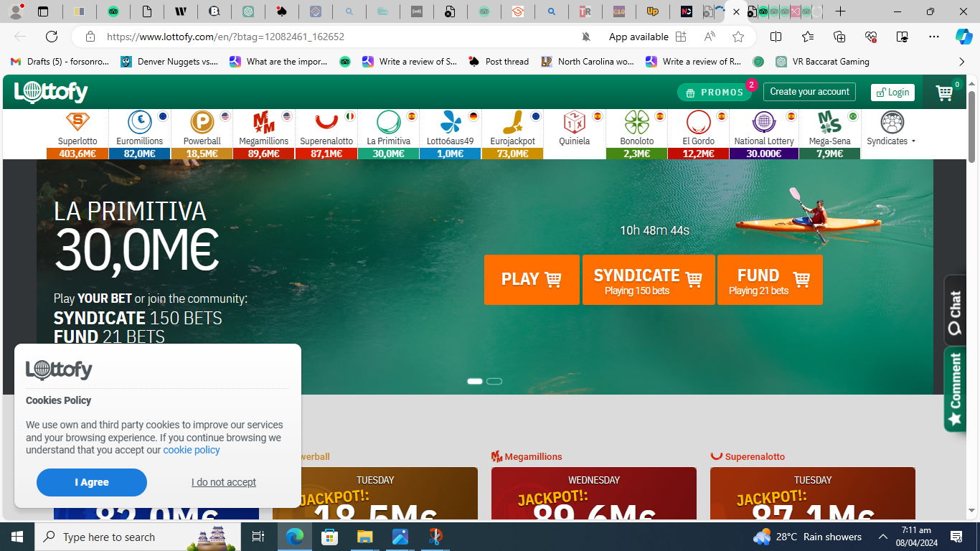Click FUND Playing 21 bets button
980x551 pixels.
click(x=770, y=280)
